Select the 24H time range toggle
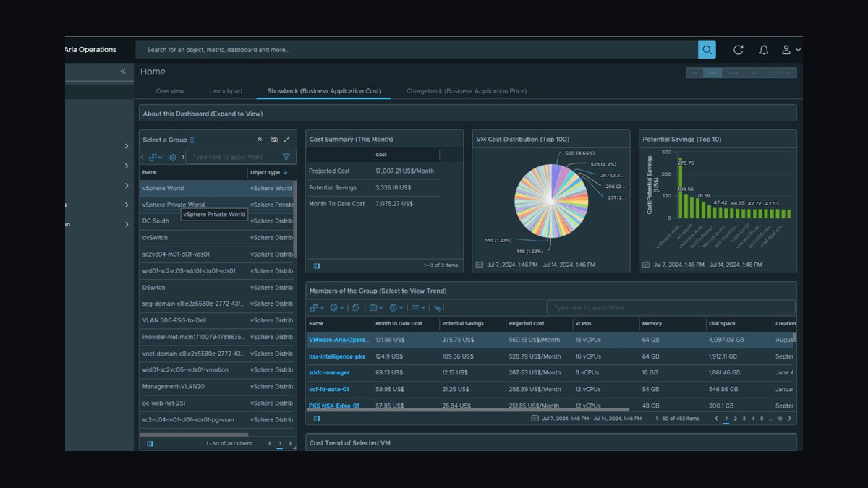 [733, 72]
